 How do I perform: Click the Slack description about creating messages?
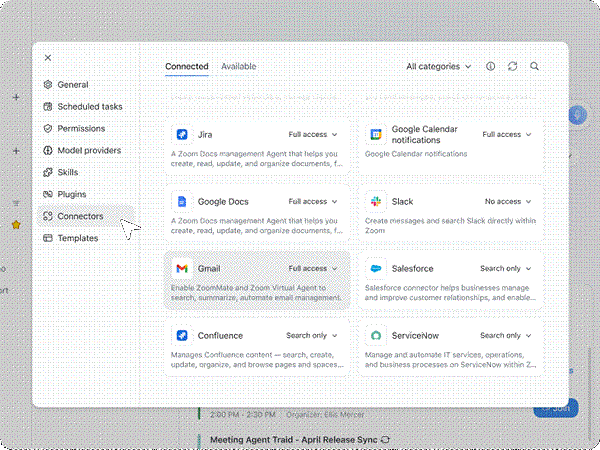450,226
